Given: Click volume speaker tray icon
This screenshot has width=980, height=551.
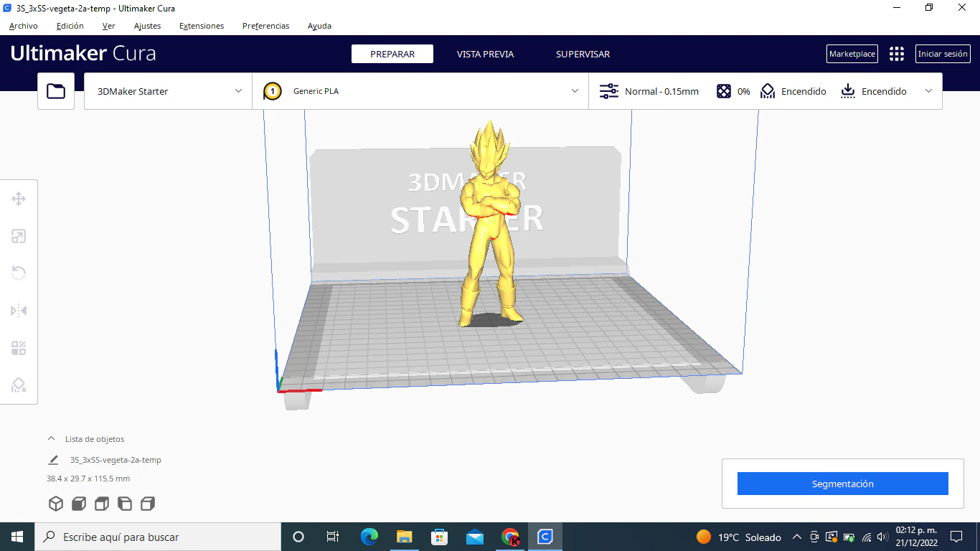Looking at the screenshot, I should click(882, 537).
